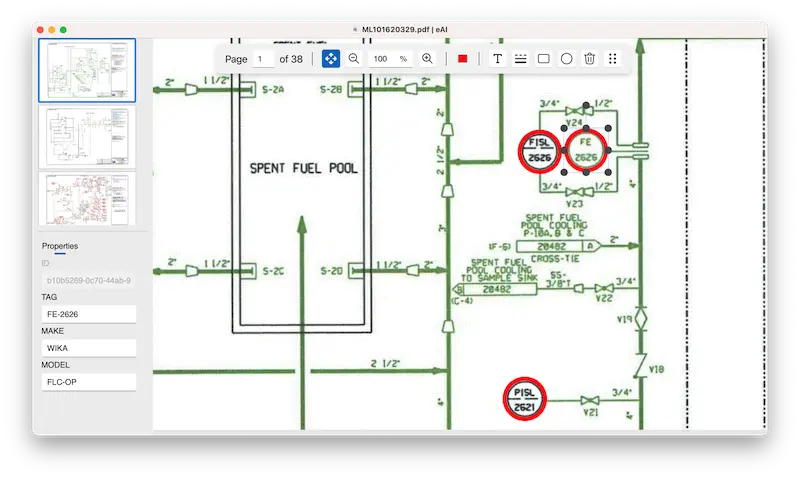Select the FE 2626 circle annotation
This screenshot has height=478, width=800.
(586, 150)
